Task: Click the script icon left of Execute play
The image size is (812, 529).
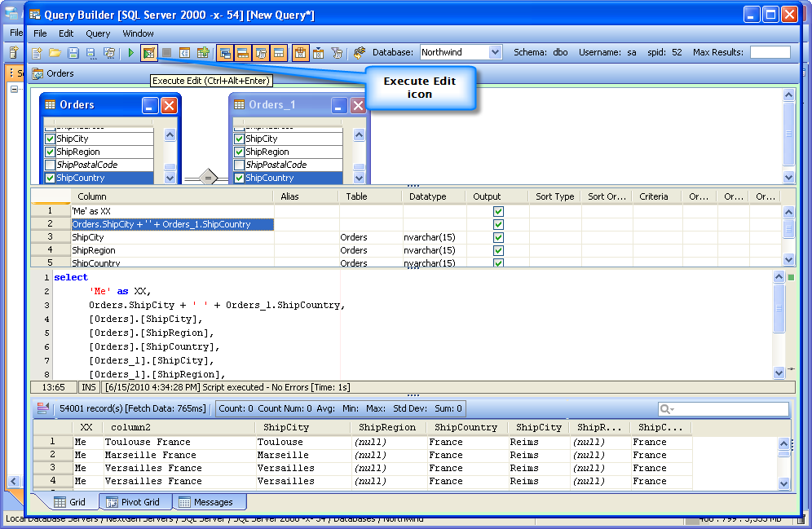Action: click(x=109, y=53)
